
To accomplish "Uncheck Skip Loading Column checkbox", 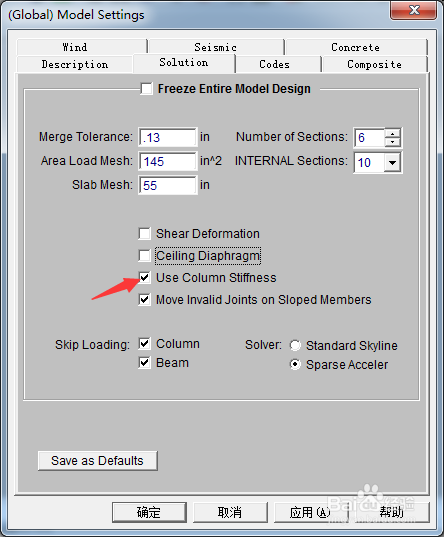I will tap(145, 344).
